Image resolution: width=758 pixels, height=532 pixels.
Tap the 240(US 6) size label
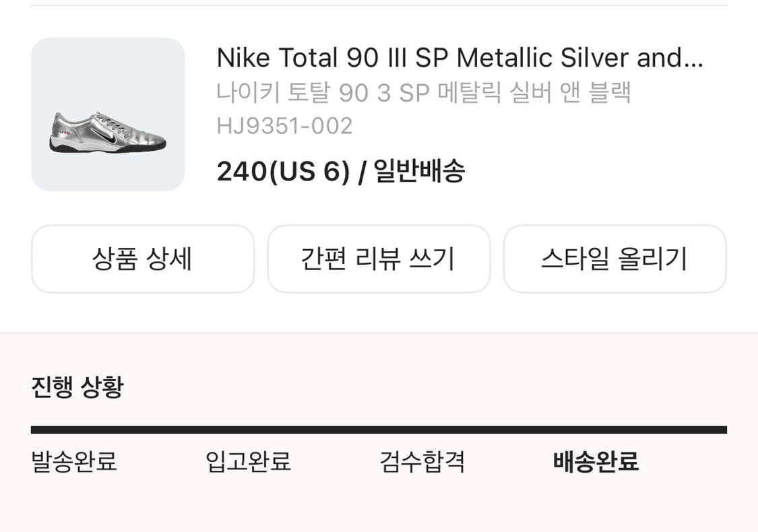click(x=283, y=172)
